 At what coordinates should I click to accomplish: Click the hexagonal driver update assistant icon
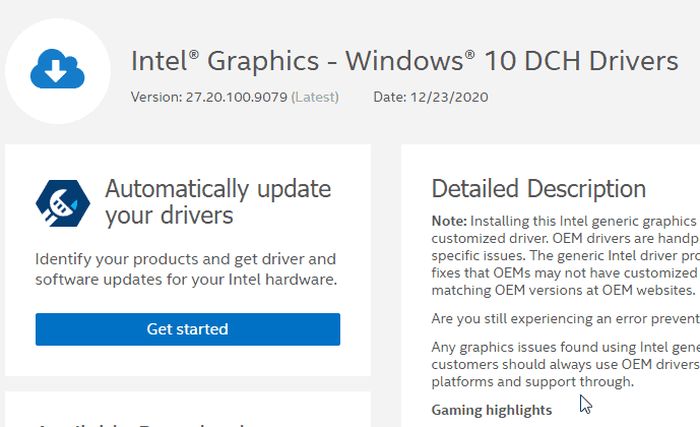point(63,202)
